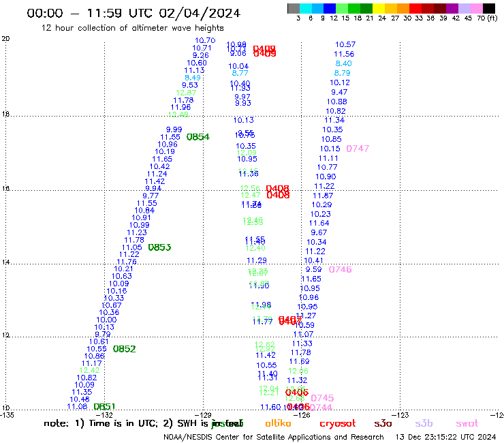This screenshot has height=443, width=504.
Task: Click the wave height value 9.77
Action: [x=151, y=196]
